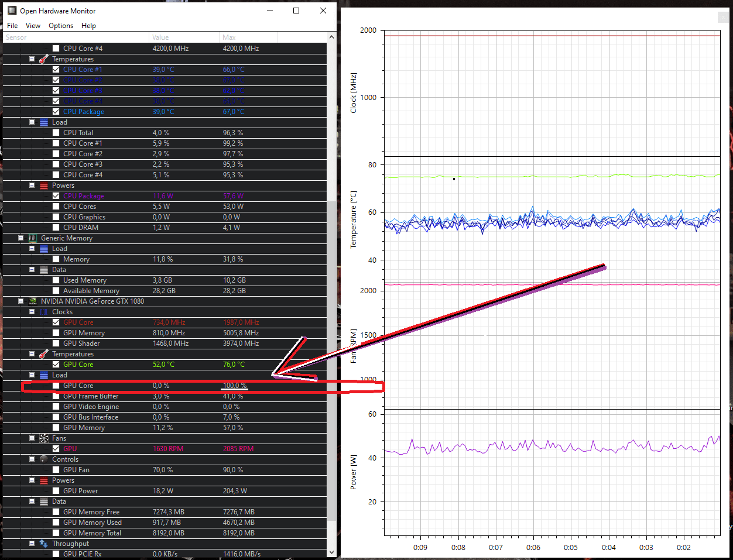Check the CPU Core #4 clock checkbox
Image resolution: width=733 pixels, height=560 pixels.
(x=56, y=49)
